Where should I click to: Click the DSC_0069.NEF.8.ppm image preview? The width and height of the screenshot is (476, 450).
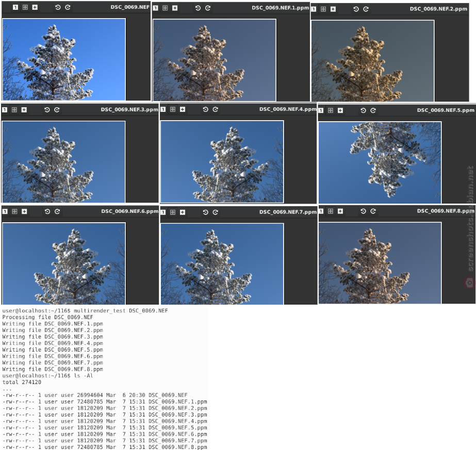pos(380,263)
